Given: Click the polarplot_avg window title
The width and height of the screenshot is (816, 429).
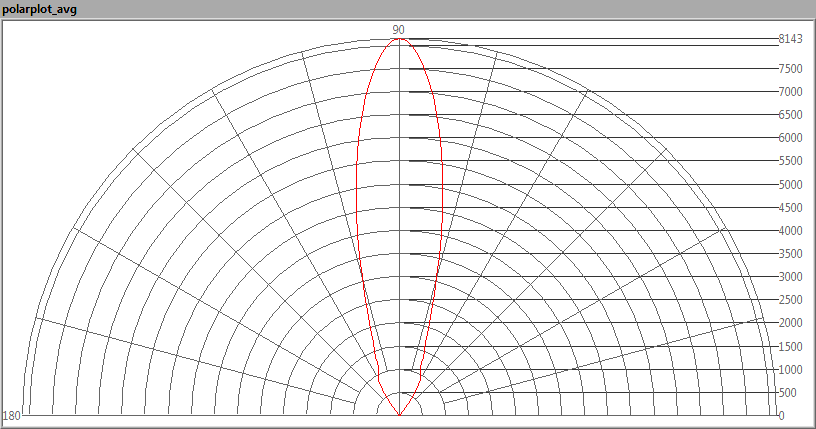Looking at the screenshot, I should pyautogui.click(x=39, y=9).
